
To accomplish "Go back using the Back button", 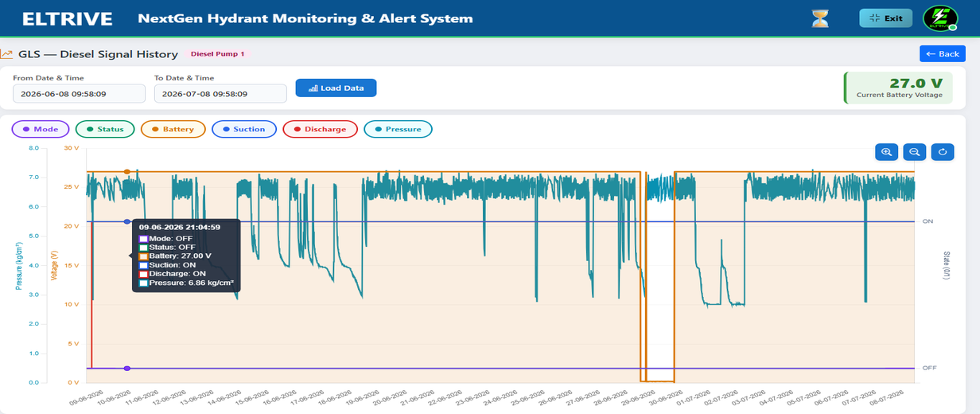I will pos(943,54).
